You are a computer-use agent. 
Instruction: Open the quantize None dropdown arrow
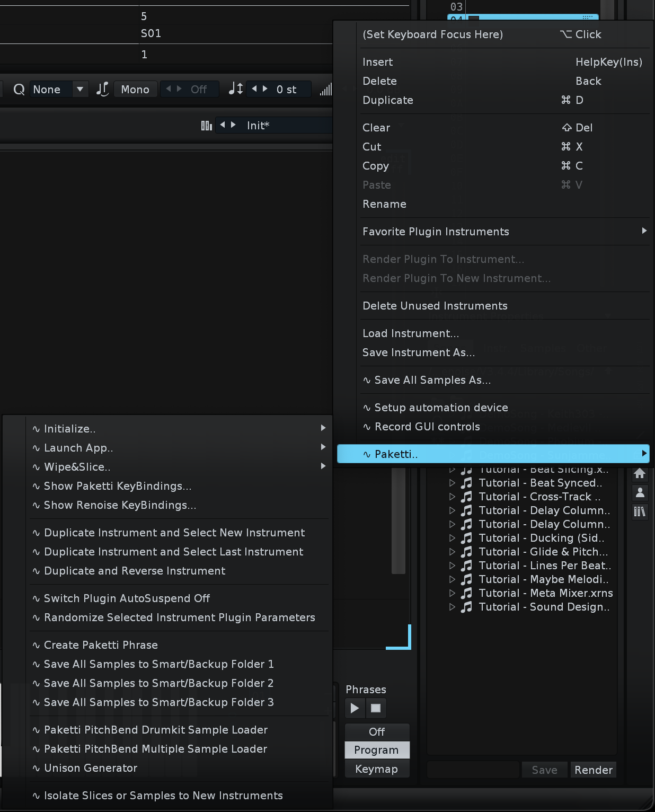pyautogui.click(x=80, y=89)
